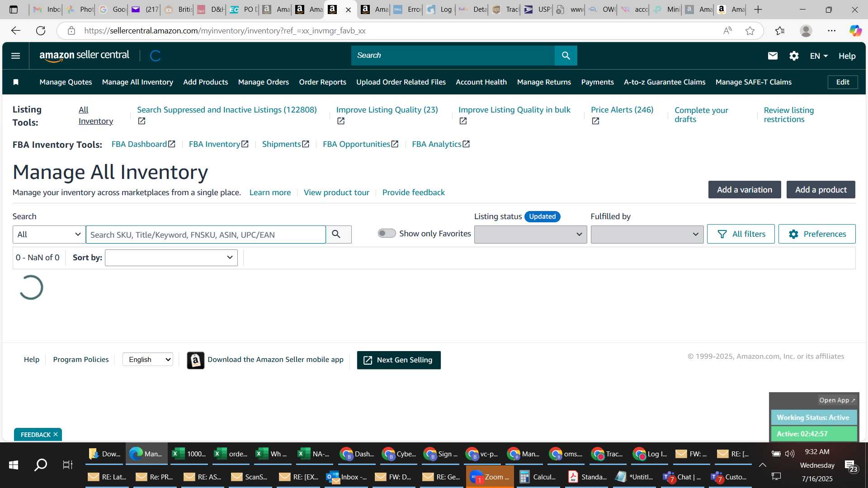Open Account Health menu item

481,82
